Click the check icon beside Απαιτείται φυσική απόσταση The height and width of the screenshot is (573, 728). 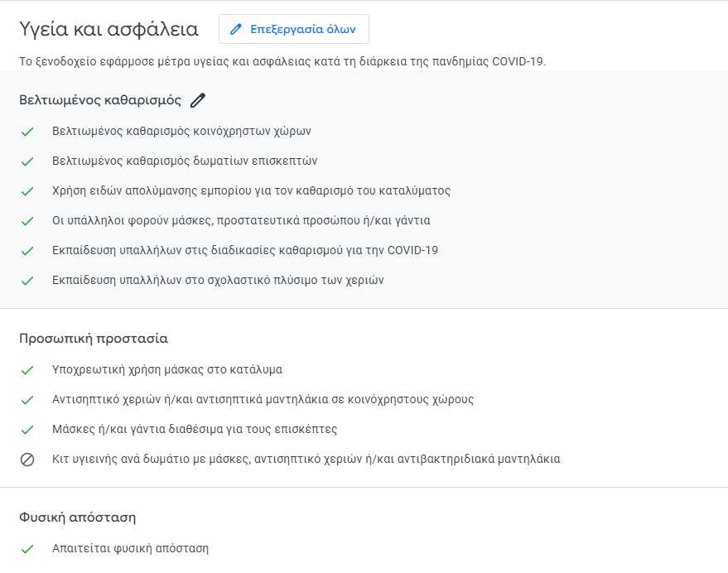27,548
